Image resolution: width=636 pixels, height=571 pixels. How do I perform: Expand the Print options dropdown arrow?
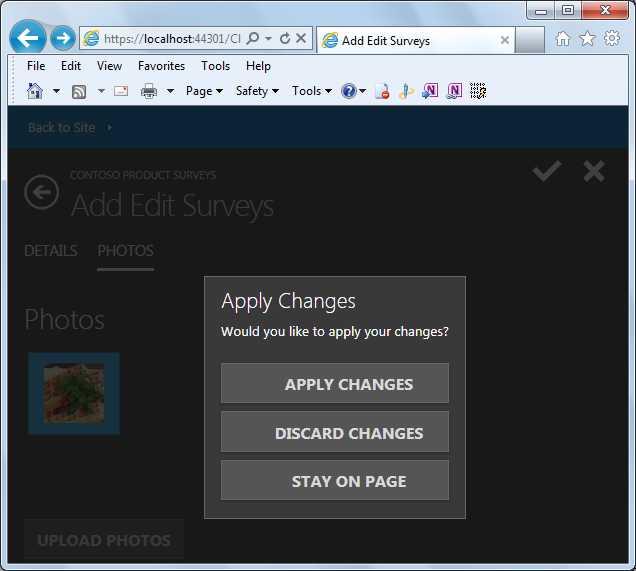click(170, 91)
